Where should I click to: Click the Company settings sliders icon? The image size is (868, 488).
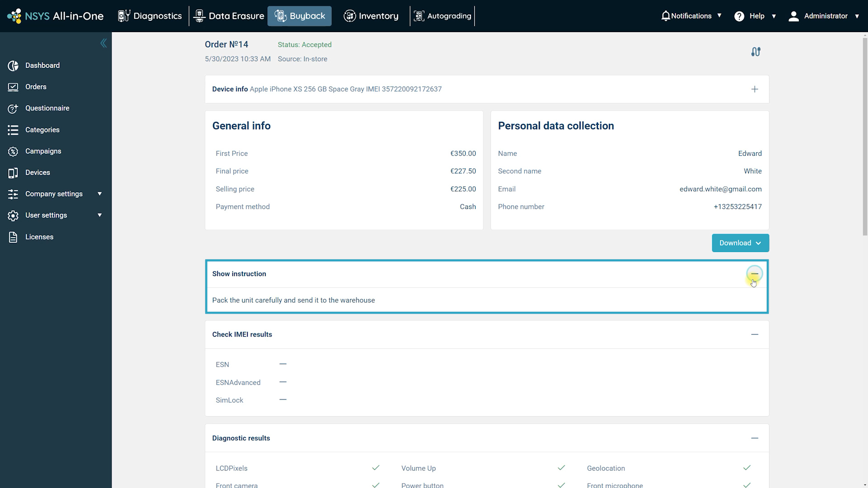(x=13, y=194)
